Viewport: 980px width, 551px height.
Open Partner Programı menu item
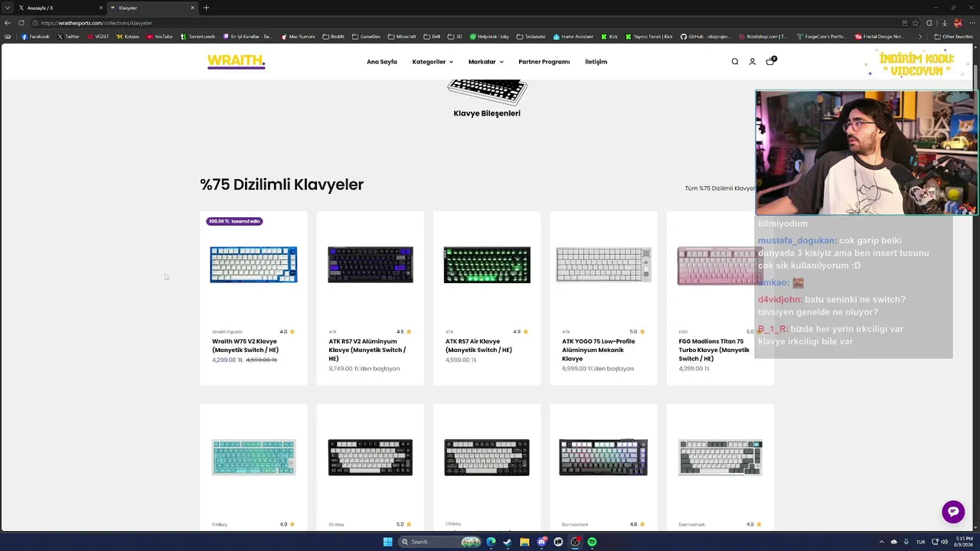point(544,62)
